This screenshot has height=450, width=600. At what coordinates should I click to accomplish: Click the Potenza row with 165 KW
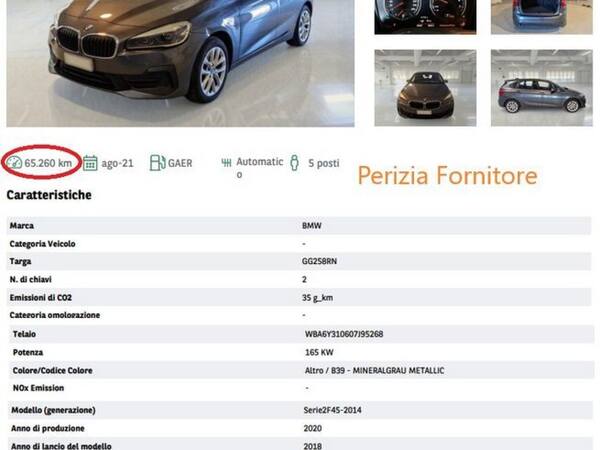pyautogui.click(x=300, y=352)
